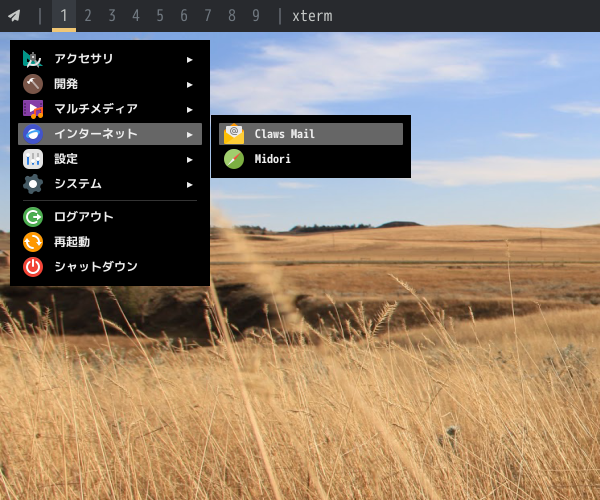Expand the 設定 submenu arrow
This screenshot has height=500, width=600.
pos(189,160)
